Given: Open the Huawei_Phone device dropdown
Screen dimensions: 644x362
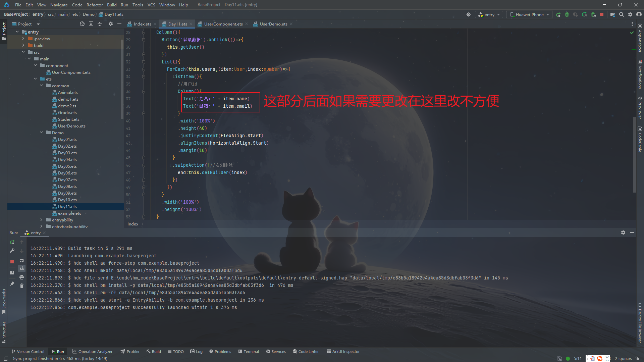Looking at the screenshot, I should 529,14.
